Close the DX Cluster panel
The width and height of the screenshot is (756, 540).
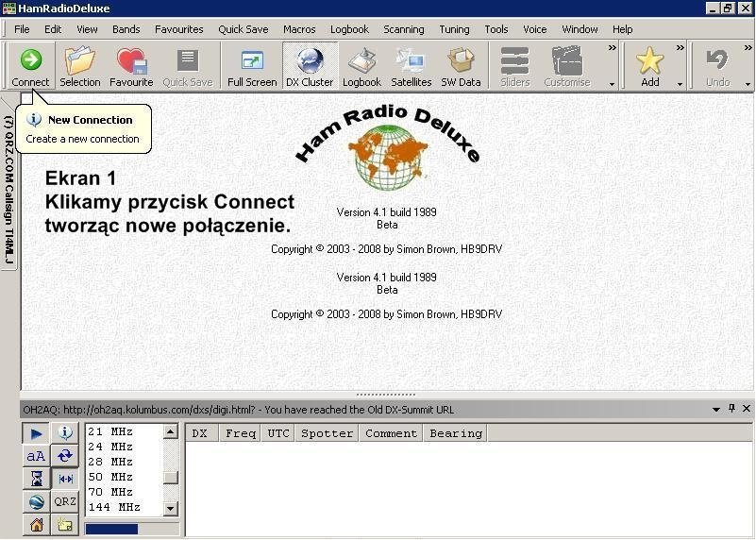click(x=747, y=409)
